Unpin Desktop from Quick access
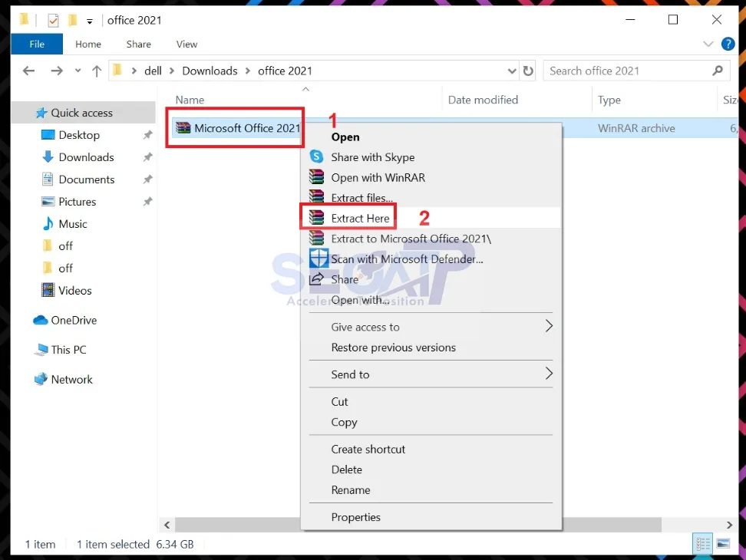 tap(150, 135)
